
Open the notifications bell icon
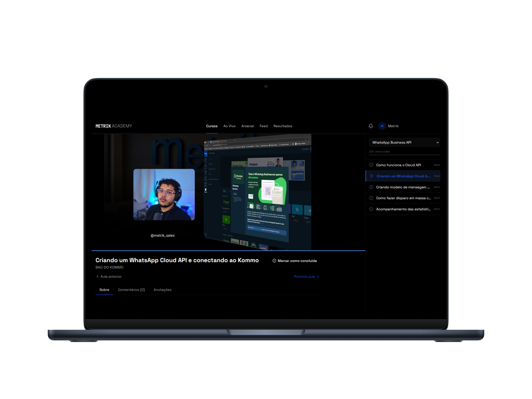tap(370, 126)
